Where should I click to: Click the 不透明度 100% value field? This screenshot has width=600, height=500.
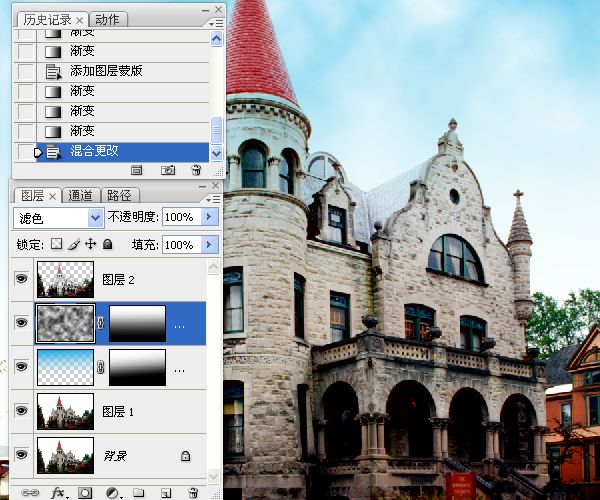pos(182,217)
